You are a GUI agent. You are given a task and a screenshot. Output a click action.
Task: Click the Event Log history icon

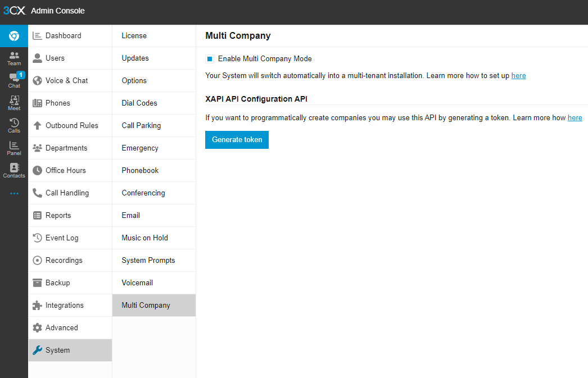[x=37, y=238]
